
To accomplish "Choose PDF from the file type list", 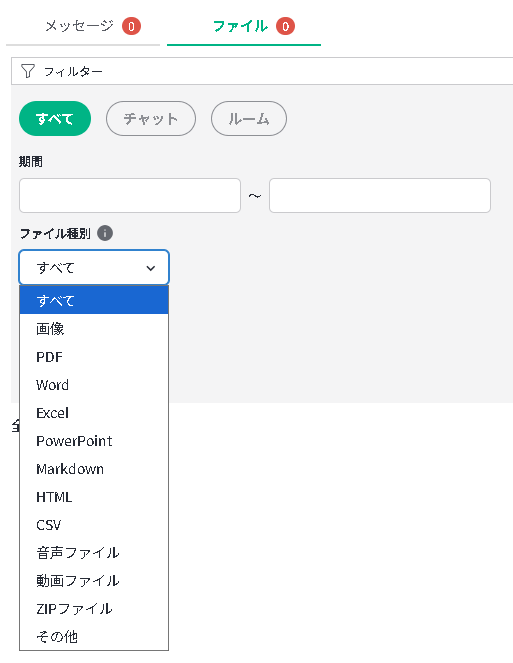I will [94, 357].
